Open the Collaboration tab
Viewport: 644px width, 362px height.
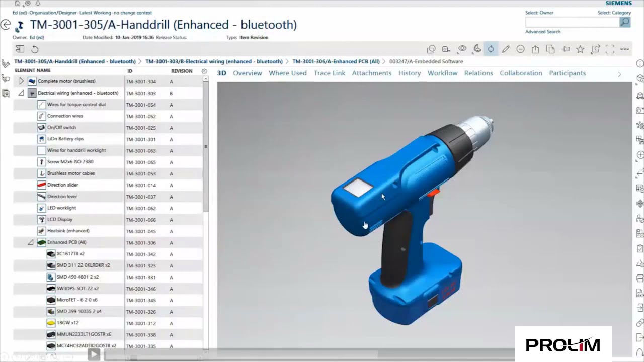pos(521,73)
